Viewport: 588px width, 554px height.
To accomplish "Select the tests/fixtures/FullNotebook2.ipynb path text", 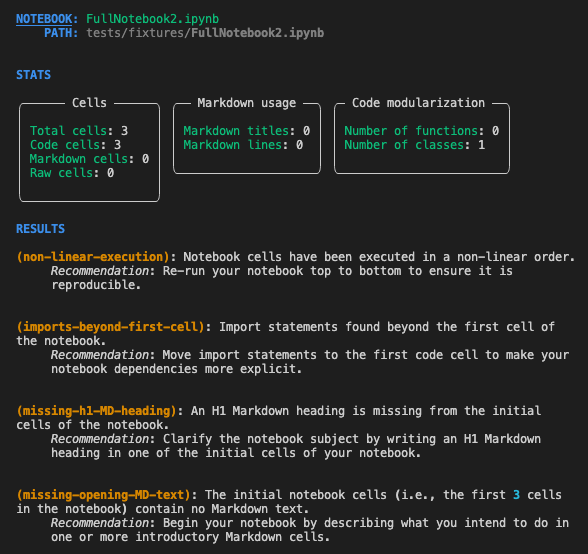I will tap(205, 33).
